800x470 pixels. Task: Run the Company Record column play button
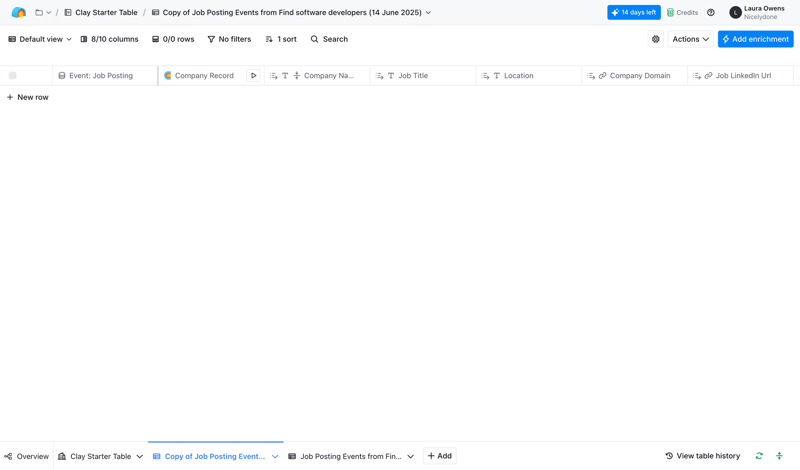click(x=254, y=76)
